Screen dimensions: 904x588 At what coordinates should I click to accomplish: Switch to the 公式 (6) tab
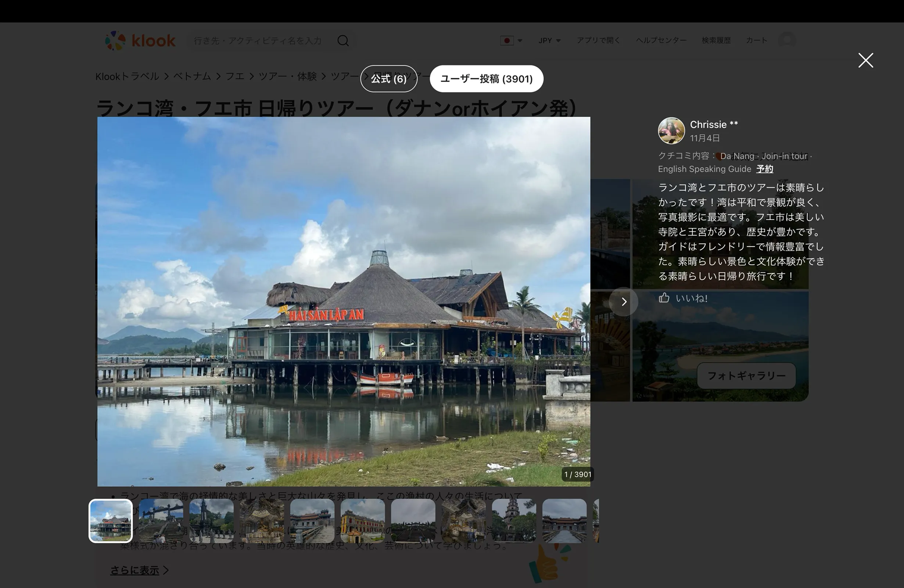click(388, 79)
